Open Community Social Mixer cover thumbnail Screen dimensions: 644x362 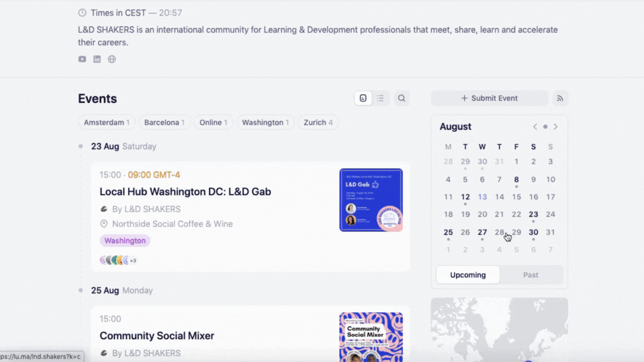[x=371, y=337]
